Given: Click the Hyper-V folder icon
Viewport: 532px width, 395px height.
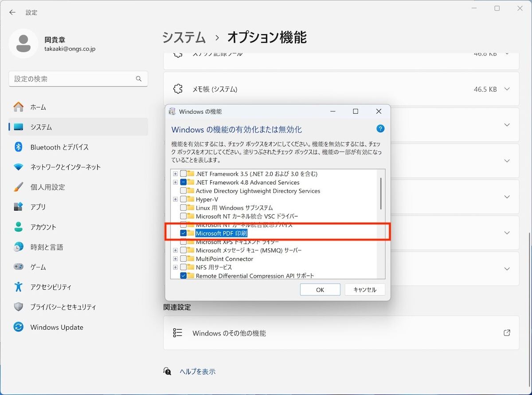Looking at the screenshot, I should pos(191,199).
